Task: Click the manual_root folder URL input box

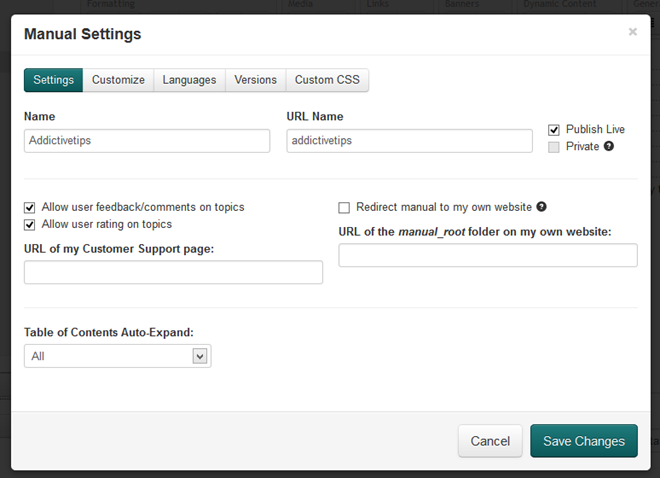Action: click(488, 256)
